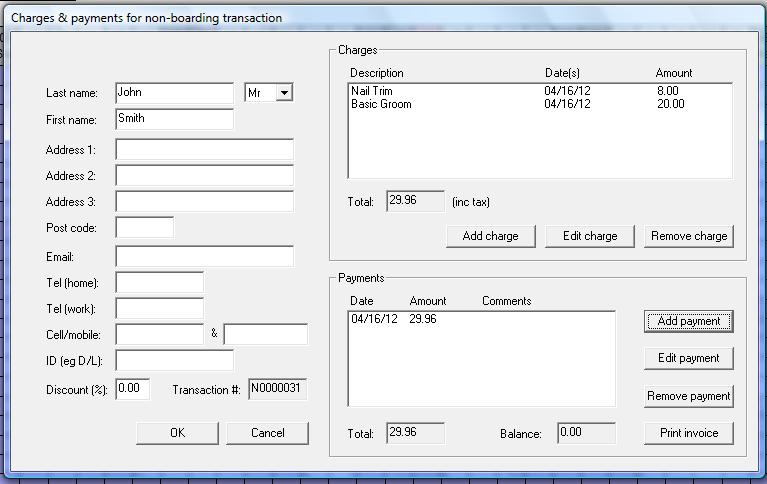Image resolution: width=767 pixels, height=484 pixels.
Task: Click Remove charge button
Action: tap(689, 236)
